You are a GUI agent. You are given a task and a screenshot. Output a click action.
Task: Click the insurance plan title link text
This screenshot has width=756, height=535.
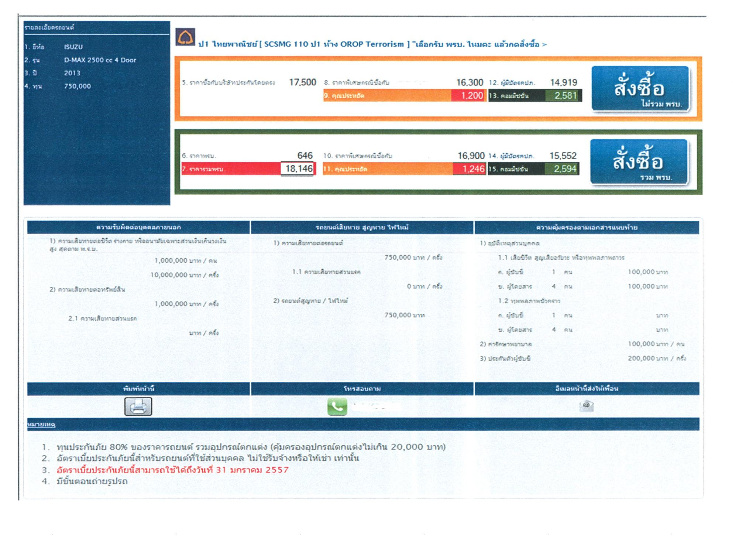[372, 45]
